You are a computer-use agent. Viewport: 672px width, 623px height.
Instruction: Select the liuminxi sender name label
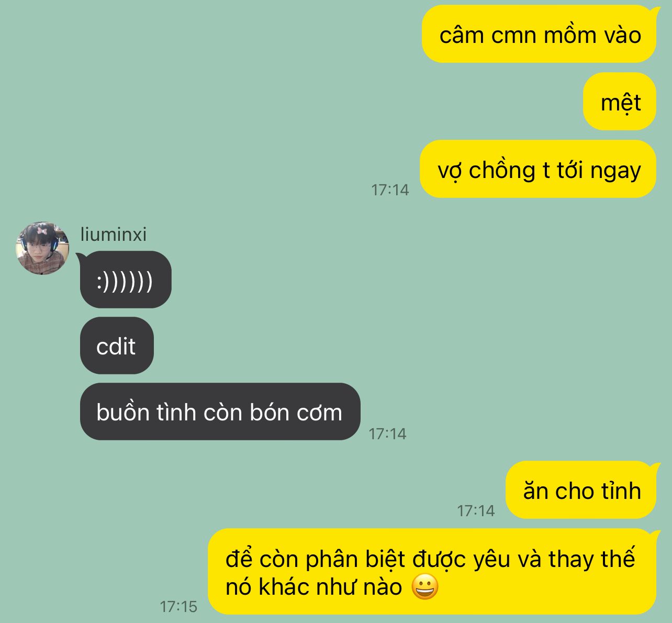(113, 234)
